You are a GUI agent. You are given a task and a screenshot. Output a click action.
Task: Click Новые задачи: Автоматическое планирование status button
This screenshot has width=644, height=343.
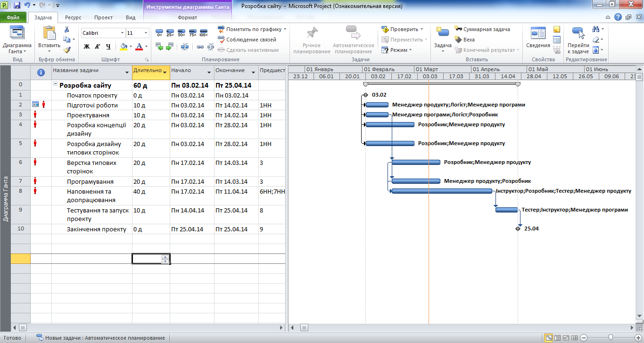coord(101,338)
